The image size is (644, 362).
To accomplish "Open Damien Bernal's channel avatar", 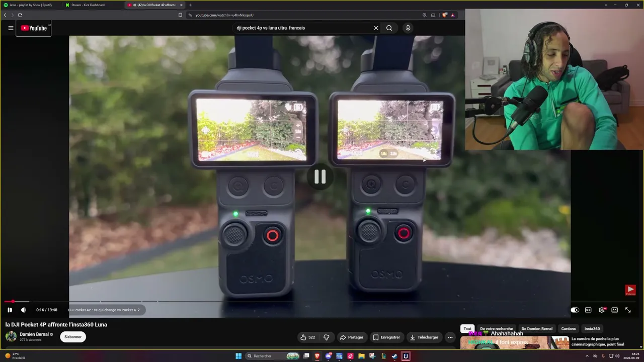I will coord(11,337).
